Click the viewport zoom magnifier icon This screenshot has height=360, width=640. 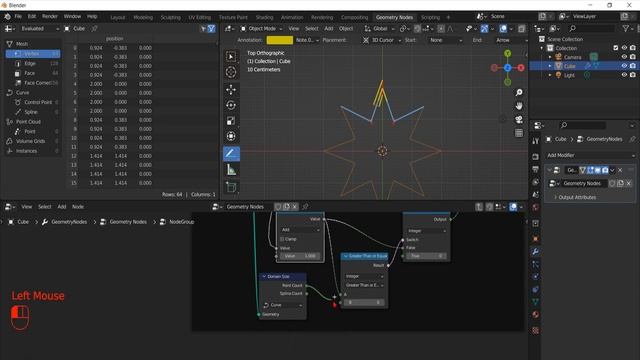coord(519,93)
